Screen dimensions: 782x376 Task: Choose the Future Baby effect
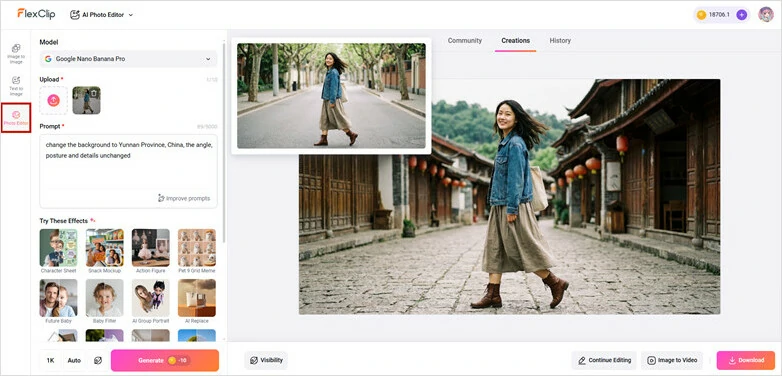coord(58,301)
